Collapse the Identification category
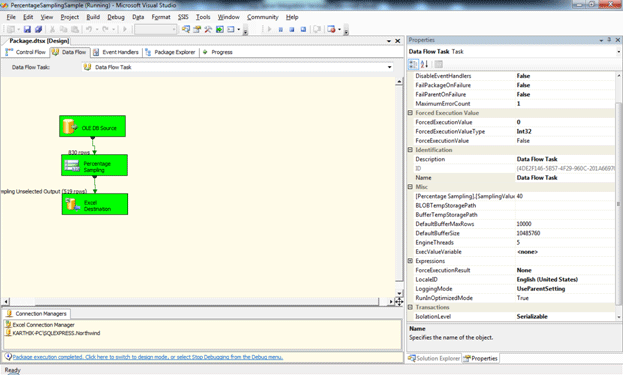This screenshot has height=375, width=623. tap(410, 150)
